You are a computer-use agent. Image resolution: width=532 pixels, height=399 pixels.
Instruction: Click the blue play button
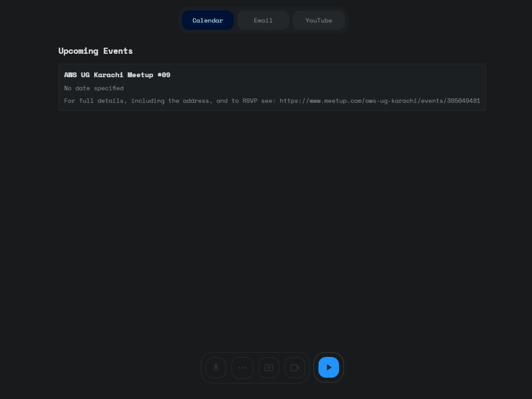[x=328, y=368]
